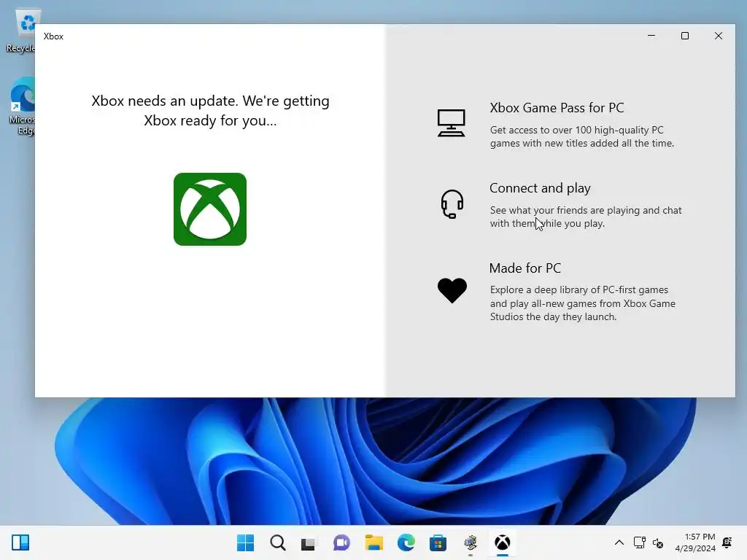Viewport: 747px width, 560px height.
Task: Close the Xbox window
Action: pos(719,36)
